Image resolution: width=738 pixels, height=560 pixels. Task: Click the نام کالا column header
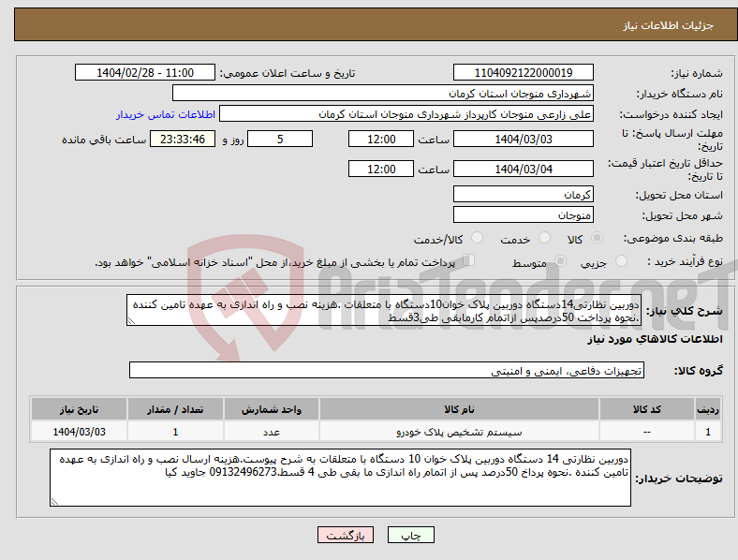tap(459, 409)
